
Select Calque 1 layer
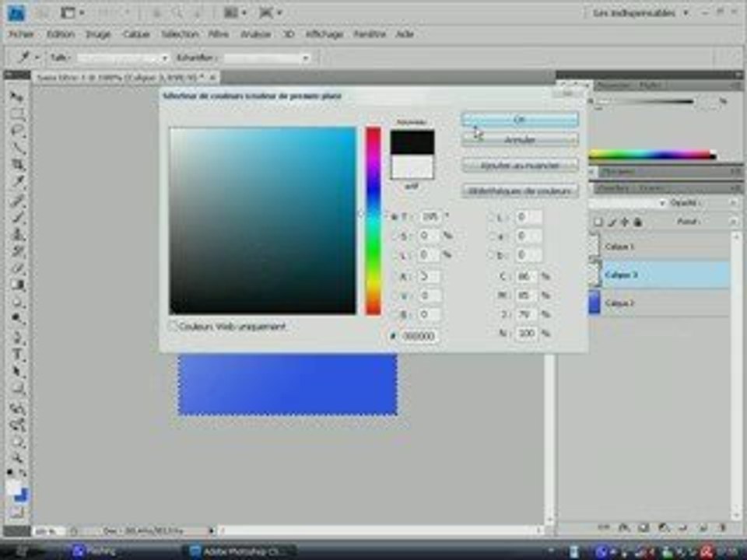[660, 247]
